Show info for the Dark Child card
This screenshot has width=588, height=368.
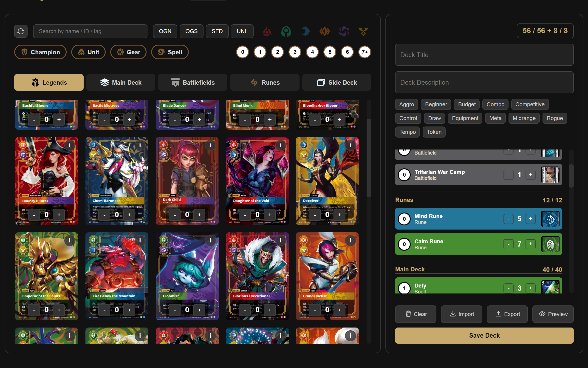click(x=210, y=145)
